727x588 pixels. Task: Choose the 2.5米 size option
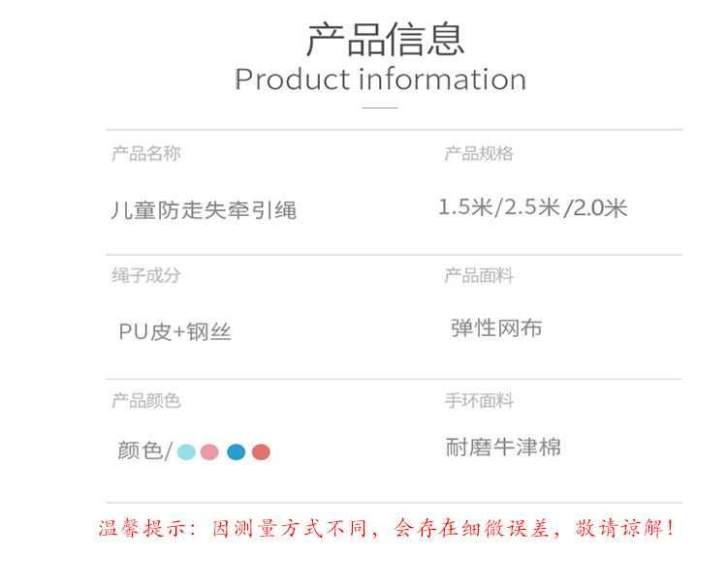[x=532, y=207]
